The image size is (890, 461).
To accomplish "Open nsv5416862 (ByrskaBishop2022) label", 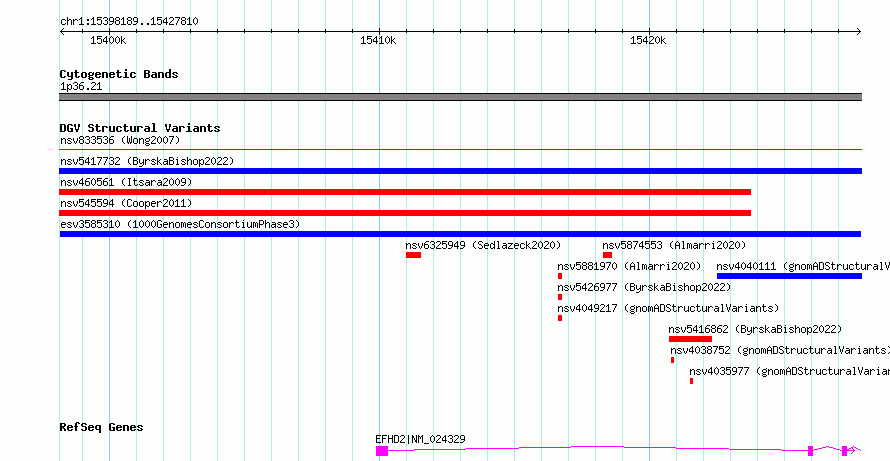I will pos(755,329).
